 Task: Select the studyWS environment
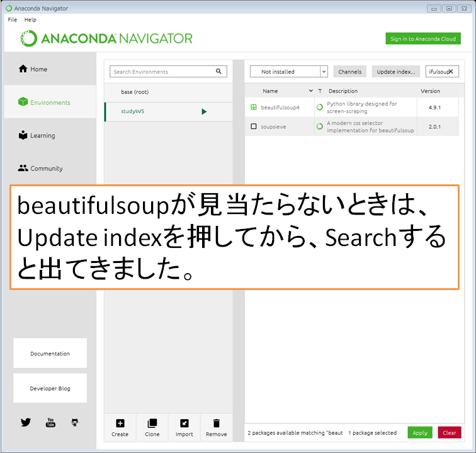click(x=169, y=111)
